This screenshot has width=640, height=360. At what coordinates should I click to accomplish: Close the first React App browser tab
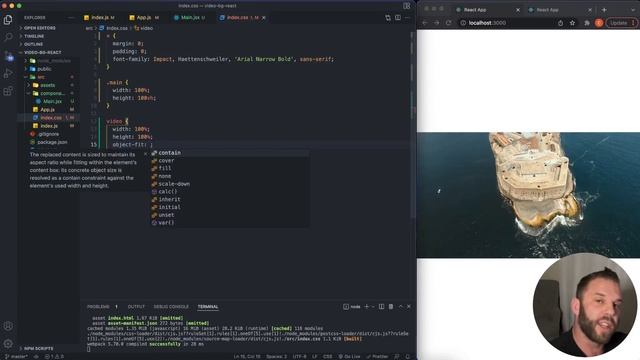(x=518, y=10)
